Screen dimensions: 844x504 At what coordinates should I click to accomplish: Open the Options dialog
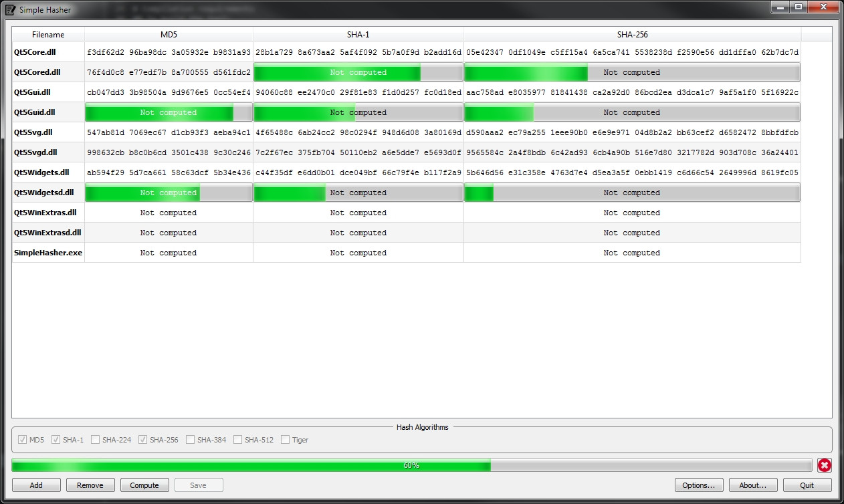coord(699,485)
